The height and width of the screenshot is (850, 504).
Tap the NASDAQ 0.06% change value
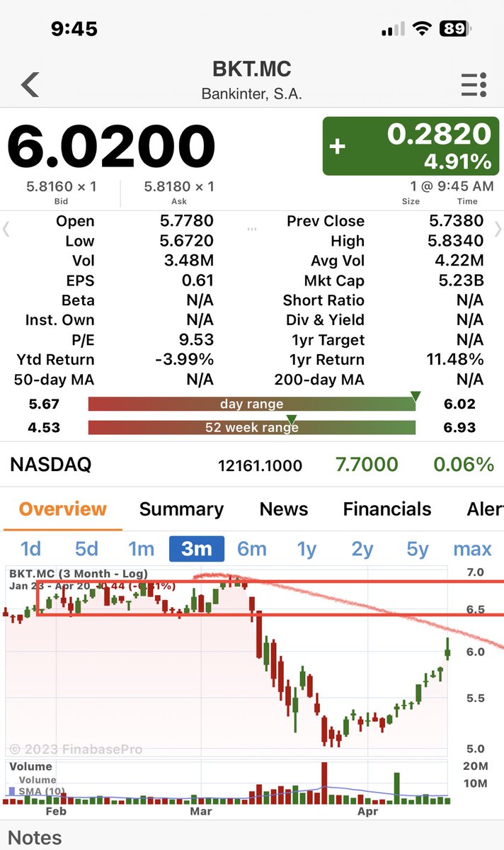tap(464, 465)
